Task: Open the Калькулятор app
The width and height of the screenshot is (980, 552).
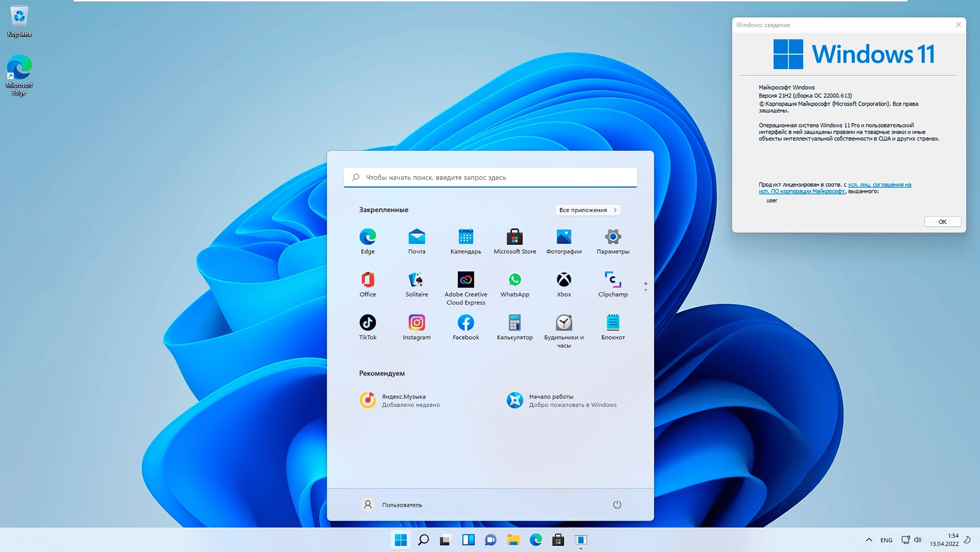Action: point(515,327)
